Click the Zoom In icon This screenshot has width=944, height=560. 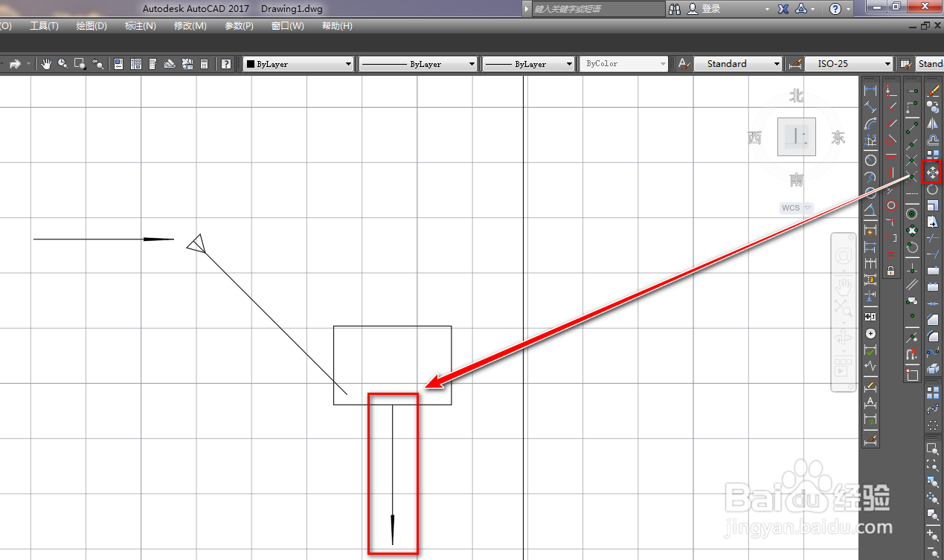pyautogui.click(x=932, y=534)
